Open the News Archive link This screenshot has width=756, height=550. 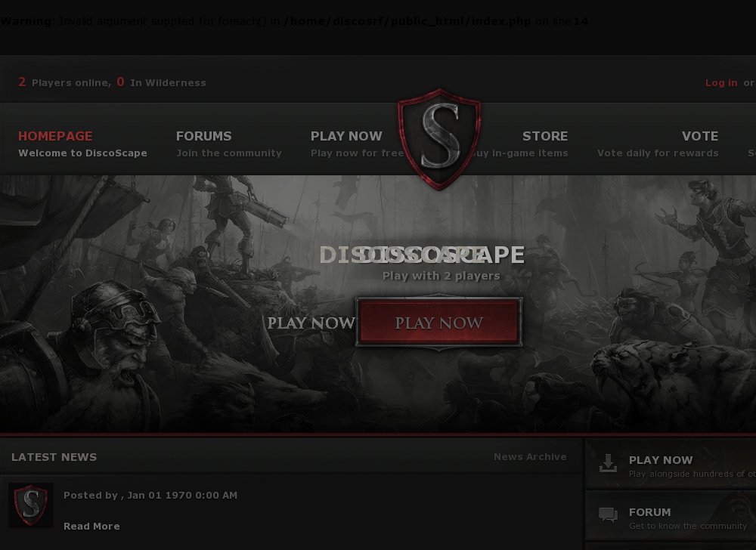point(530,456)
